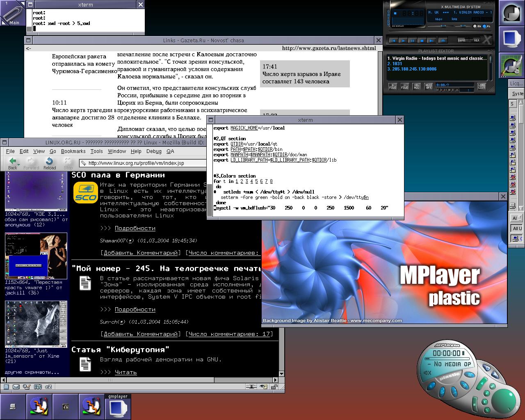Toggle the XMMS PL playlist button
This screenshot has height=420, width=525.
click(486, 26)
